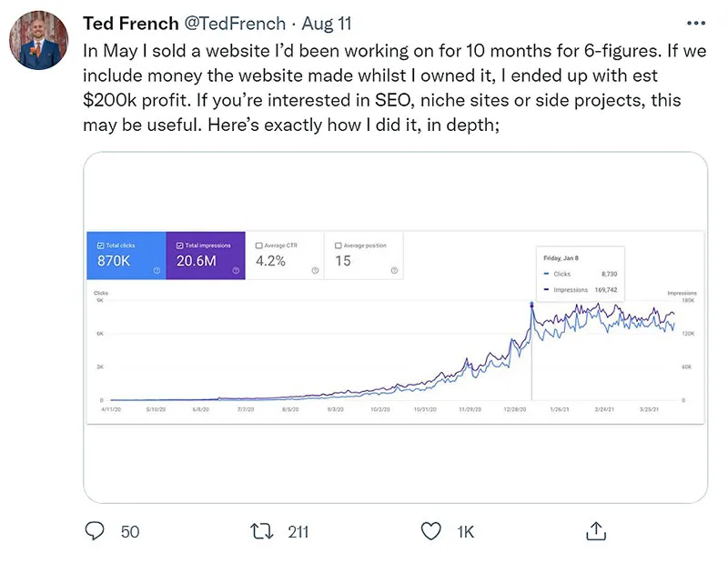Open the tweet's more options menu

point(695,22)
